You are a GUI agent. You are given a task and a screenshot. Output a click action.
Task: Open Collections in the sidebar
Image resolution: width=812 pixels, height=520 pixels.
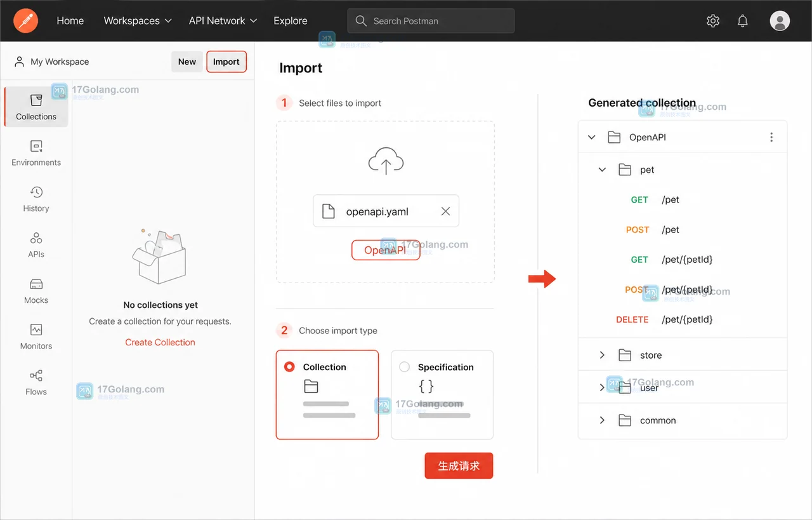[36, 107]
